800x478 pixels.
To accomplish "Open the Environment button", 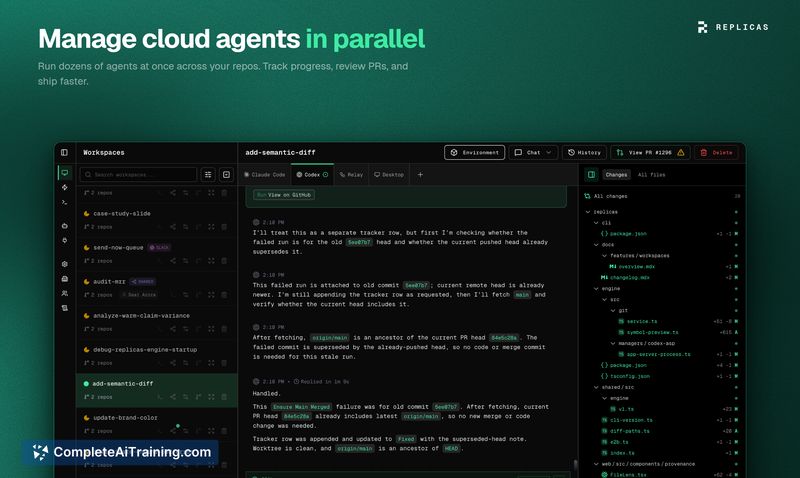I will (474, 153).
